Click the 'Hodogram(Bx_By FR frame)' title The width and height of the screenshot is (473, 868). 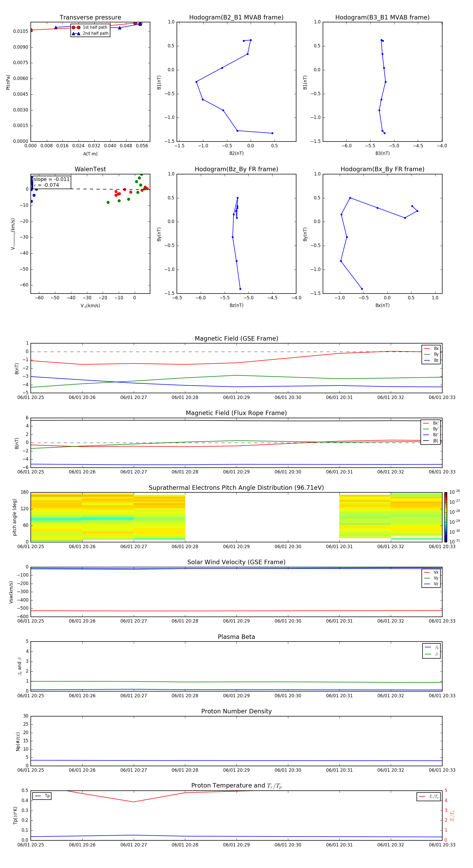coord(382,169)
